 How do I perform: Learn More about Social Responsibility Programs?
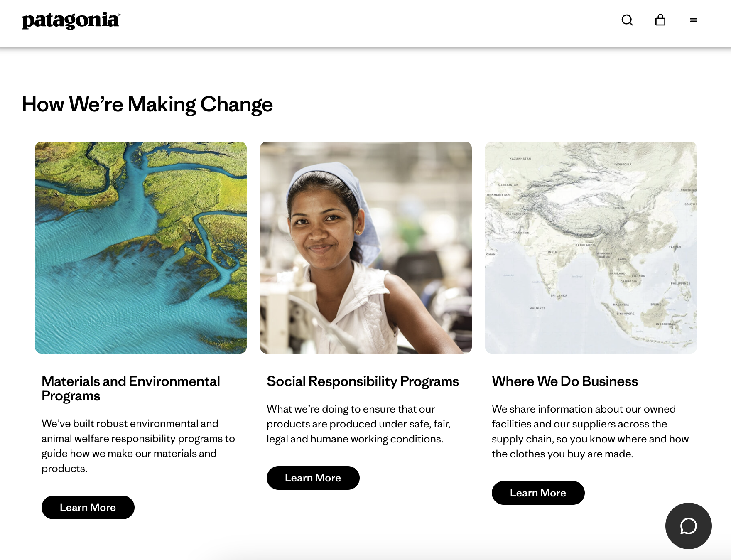(313, 478)
